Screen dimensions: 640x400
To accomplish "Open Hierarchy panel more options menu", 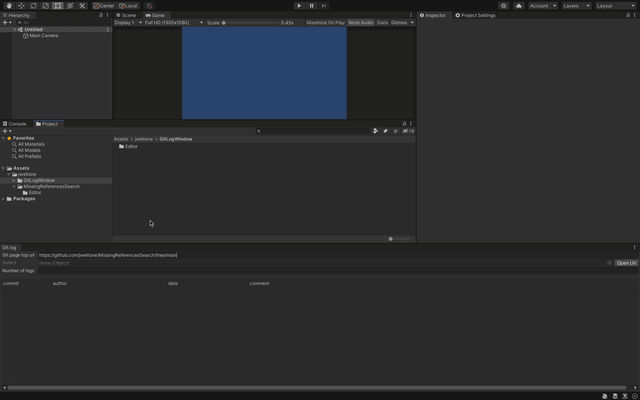I will point(108,15).
